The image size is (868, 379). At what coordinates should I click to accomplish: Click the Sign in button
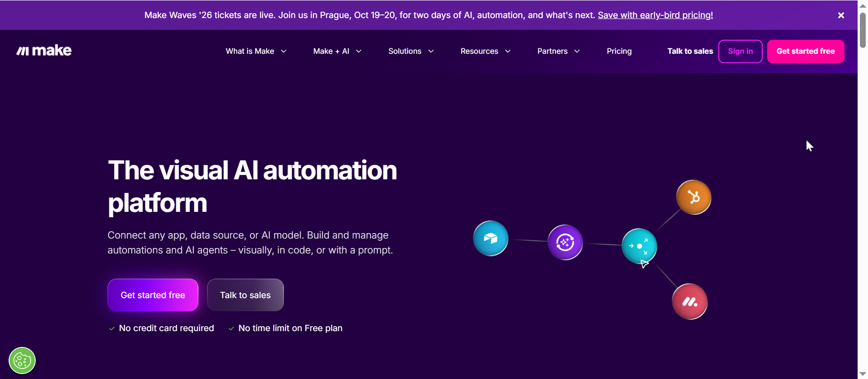(740, 51)
